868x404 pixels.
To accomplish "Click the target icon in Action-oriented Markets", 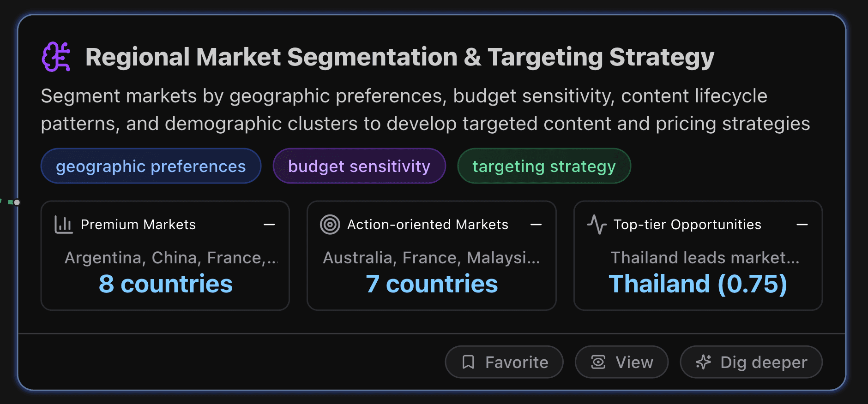I will (330, 225).
